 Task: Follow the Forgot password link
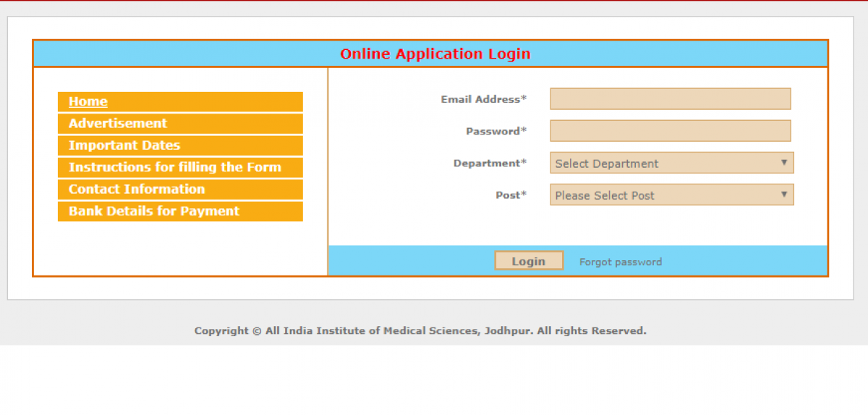tap(620, 262)
